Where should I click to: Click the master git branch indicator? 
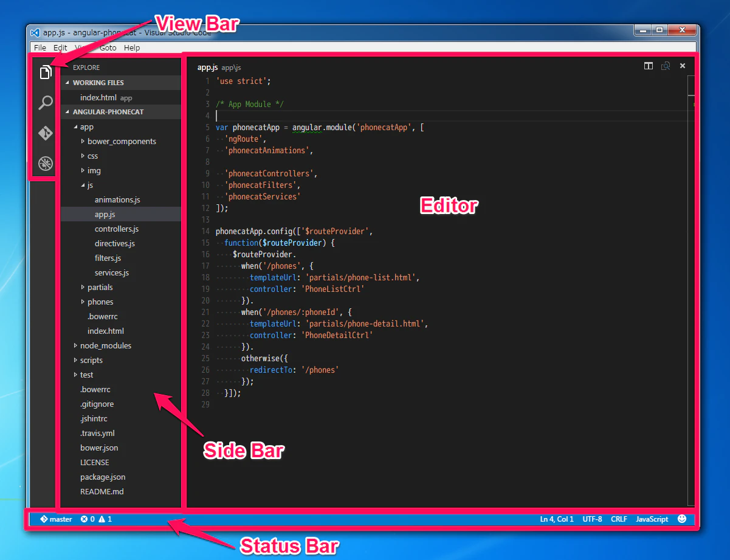pos(56,519)
